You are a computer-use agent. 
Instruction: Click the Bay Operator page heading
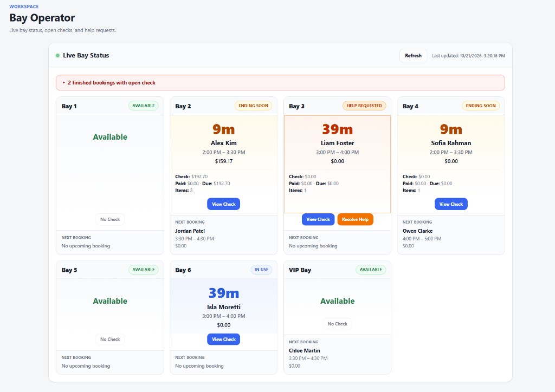(x=42, y=18)
